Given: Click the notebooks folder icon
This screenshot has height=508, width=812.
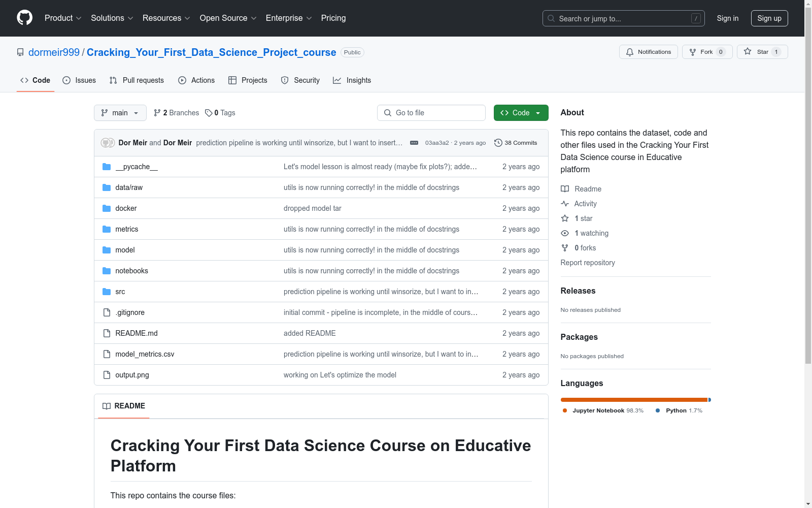Looking at the screenshot, I should tap(107, 271).
